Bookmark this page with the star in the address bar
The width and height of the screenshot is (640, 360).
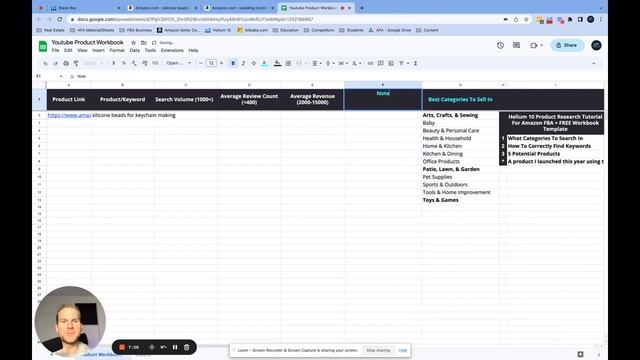click(x=527, y=19)
